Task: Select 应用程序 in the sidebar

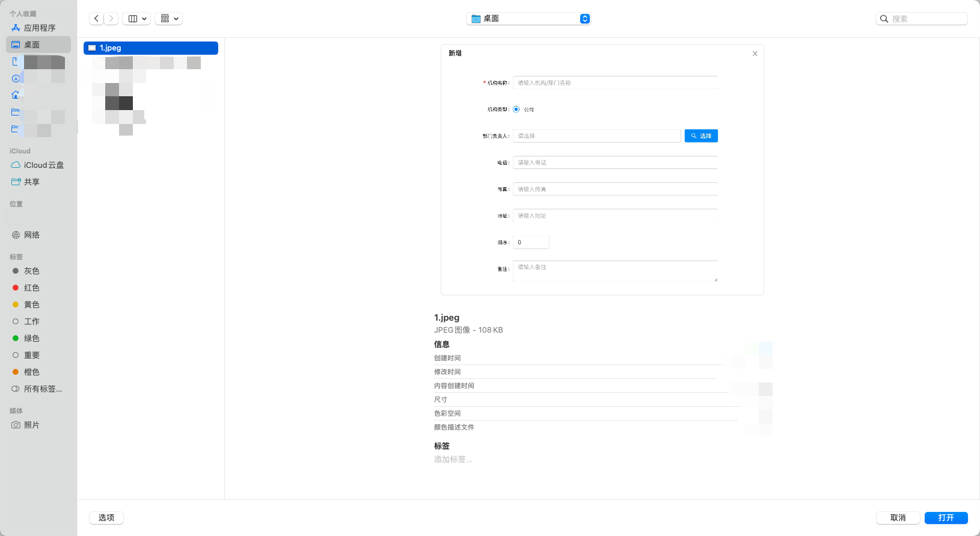Action: click(38, 28)
